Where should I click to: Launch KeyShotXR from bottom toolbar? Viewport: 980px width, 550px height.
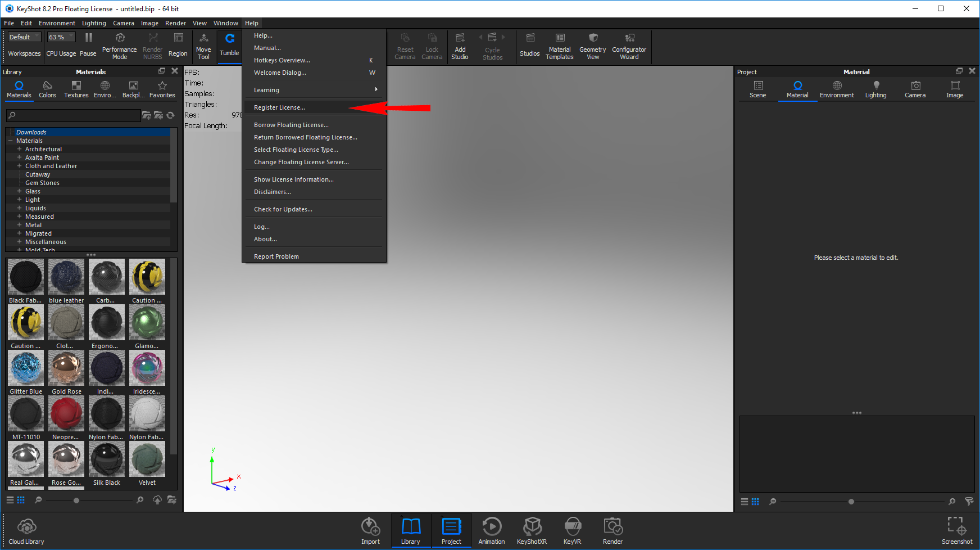(532, 531)
